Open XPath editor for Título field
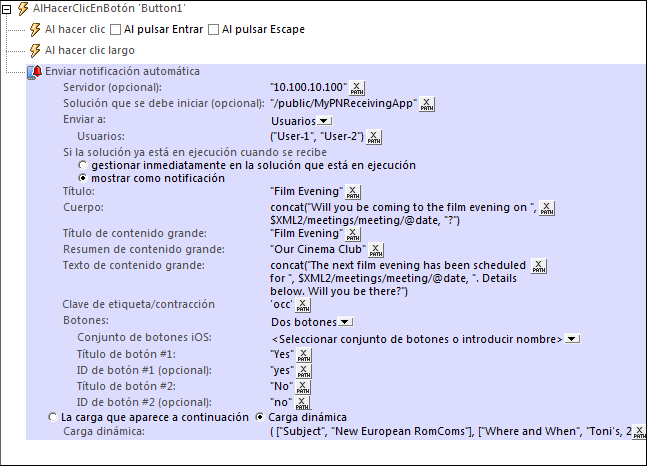Viewport: 647px width, 466px height. [353, 192]
